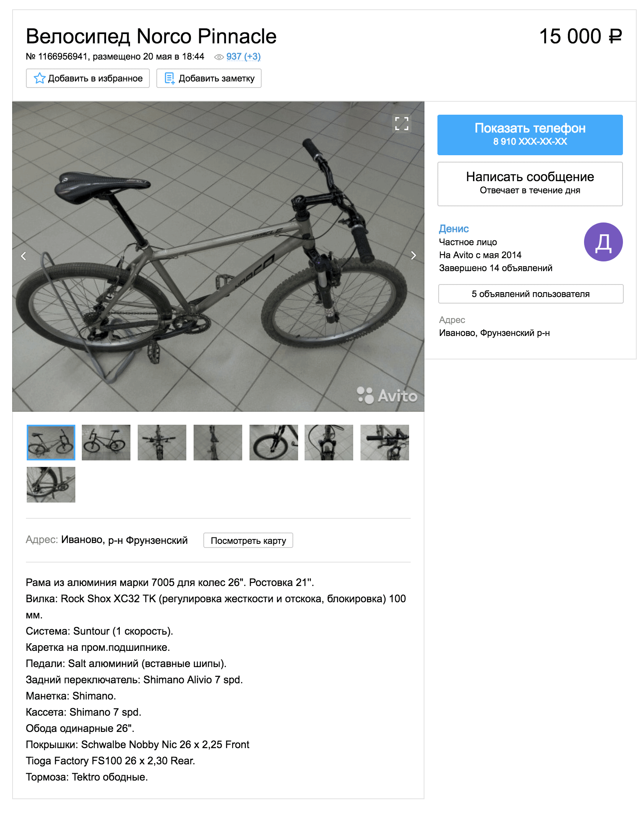Screen dimensions: 644x830
Task: Click the main bicycle photo
Action: 218,257
